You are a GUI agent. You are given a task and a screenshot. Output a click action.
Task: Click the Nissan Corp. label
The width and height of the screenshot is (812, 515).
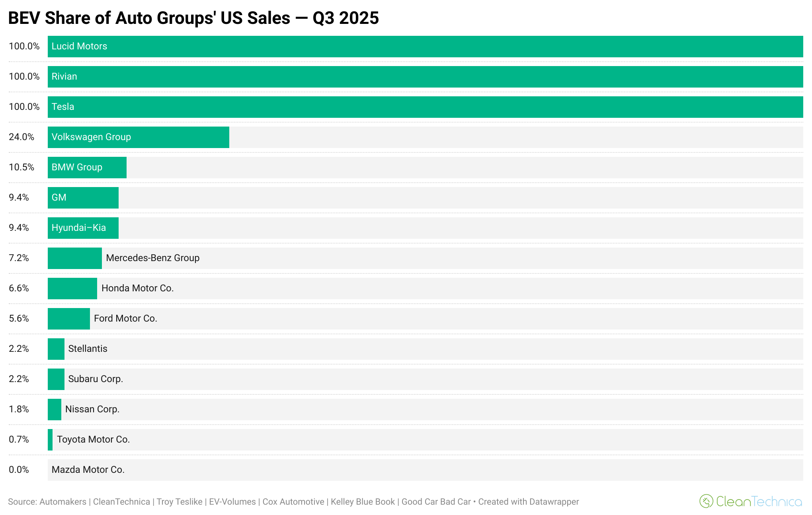point(92,409)
